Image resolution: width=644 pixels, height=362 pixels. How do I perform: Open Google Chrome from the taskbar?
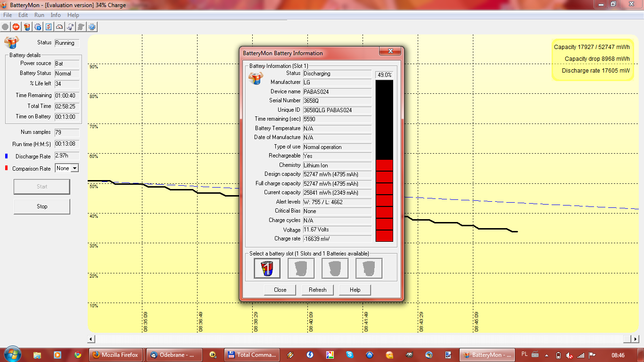tap(78, 355)
